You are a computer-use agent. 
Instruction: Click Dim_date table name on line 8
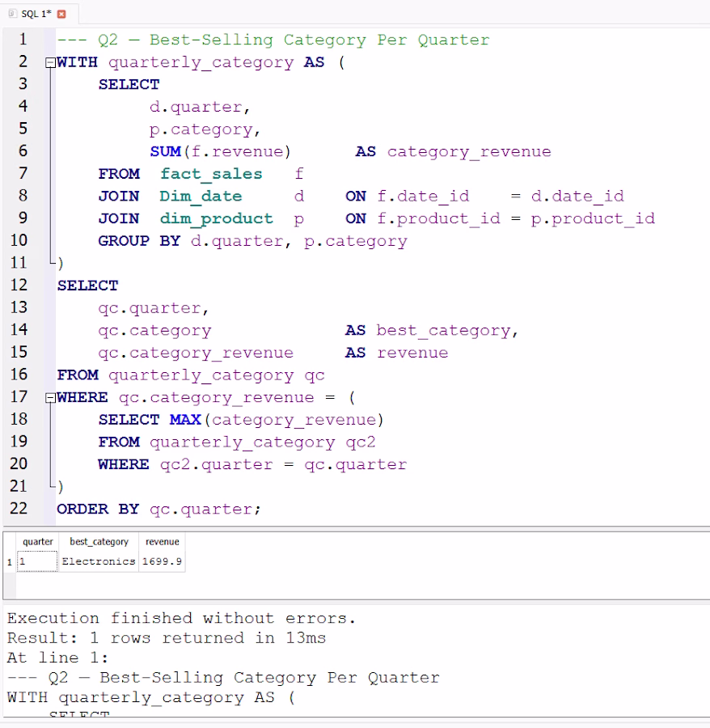pos(201,197)
